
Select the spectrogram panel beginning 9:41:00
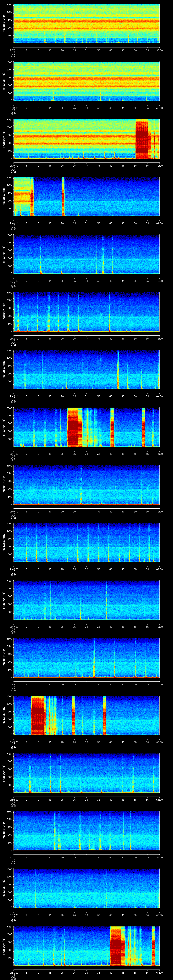pos(87,254)
